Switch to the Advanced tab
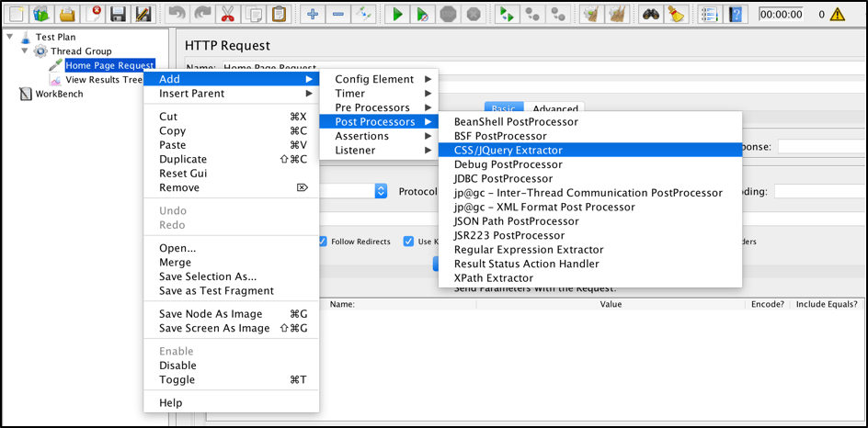Image resolution: width=868 pixels, height=428 pixels. (555, 108)
